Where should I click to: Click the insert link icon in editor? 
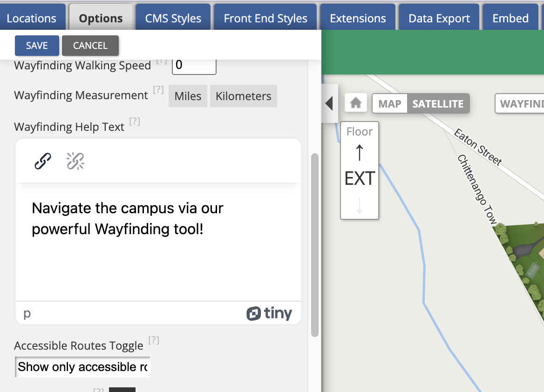click(x=43, y=161)
